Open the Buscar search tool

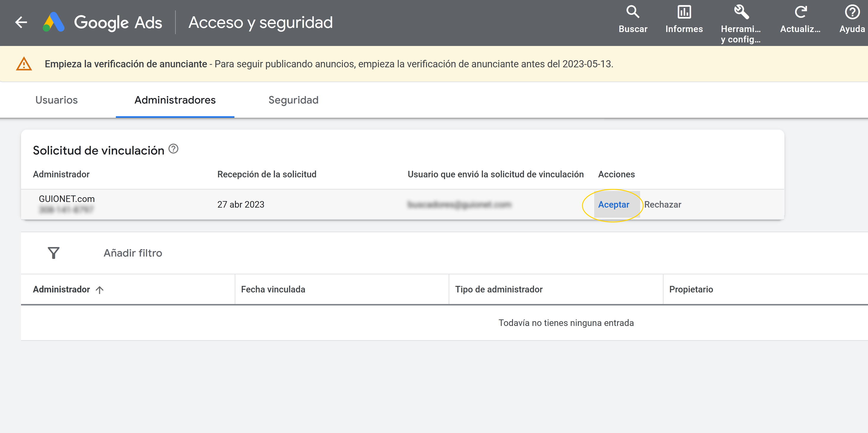point(633,20)
